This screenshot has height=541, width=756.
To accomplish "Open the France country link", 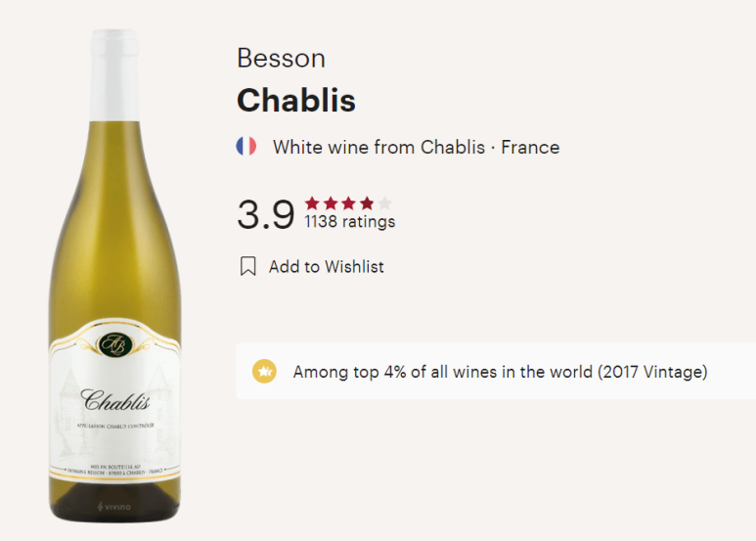I will coord(530,147).
